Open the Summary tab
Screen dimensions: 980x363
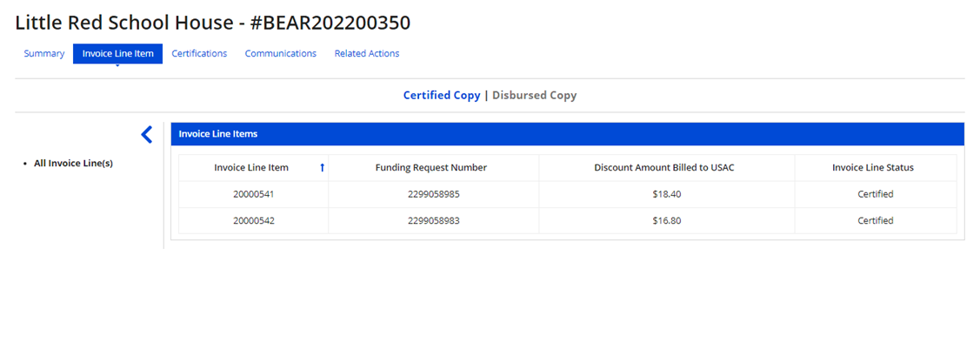(x=44, y=54)
